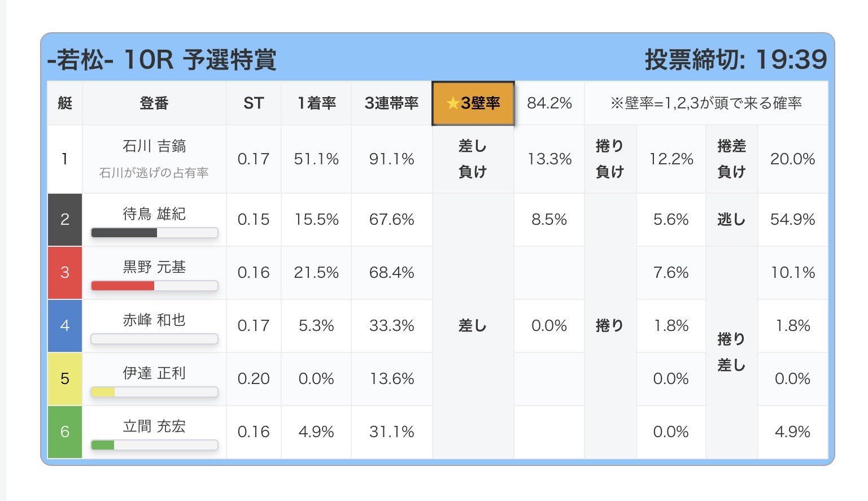Click the 差し負け label cell

(x=473, y=159)
